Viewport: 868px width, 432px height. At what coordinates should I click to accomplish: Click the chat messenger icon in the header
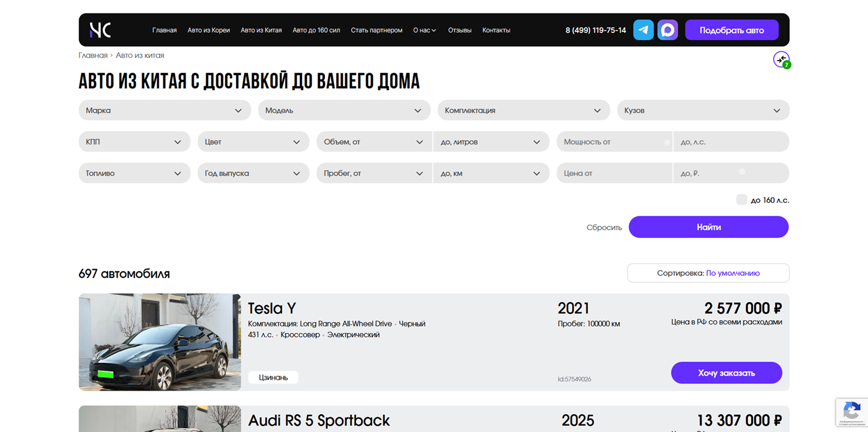click(x=667, y=30)
